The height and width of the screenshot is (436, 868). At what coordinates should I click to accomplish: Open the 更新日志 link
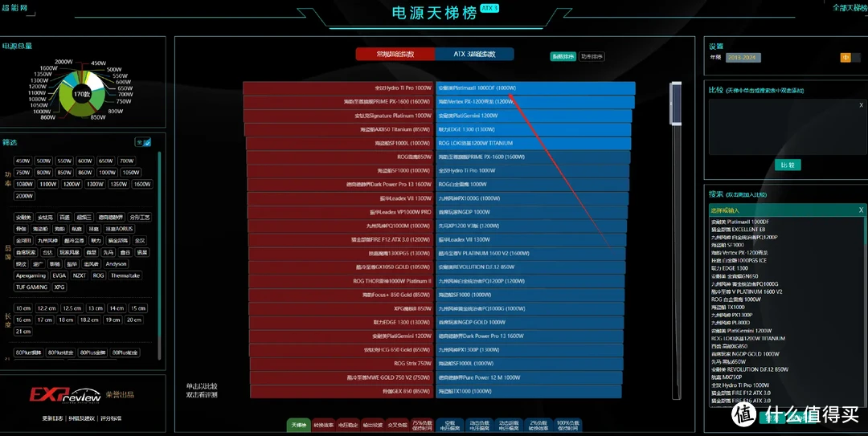coord(52,418)
